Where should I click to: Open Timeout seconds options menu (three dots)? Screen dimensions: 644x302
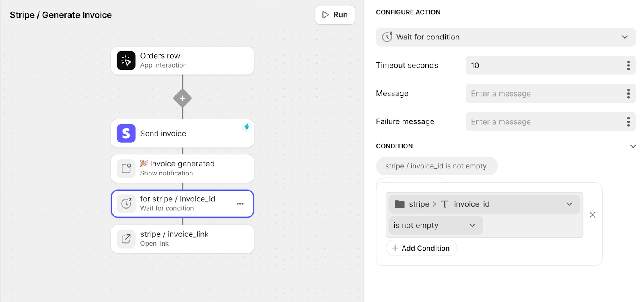[628, 66]
